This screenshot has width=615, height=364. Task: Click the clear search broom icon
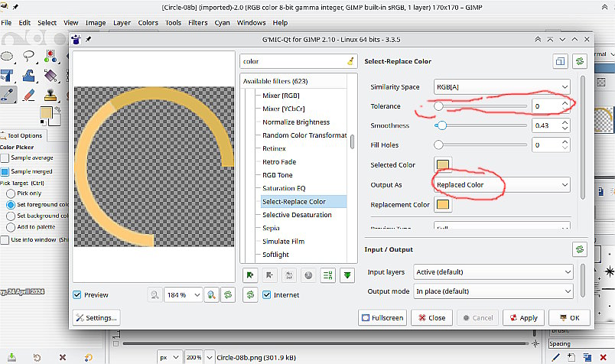[350, 61]
